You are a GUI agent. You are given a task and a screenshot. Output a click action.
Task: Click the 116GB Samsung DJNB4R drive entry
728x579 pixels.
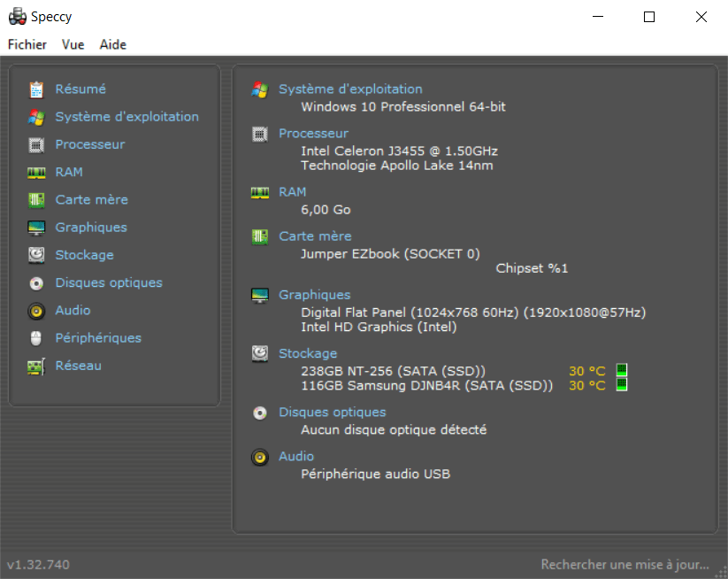[x=426, y=386]
